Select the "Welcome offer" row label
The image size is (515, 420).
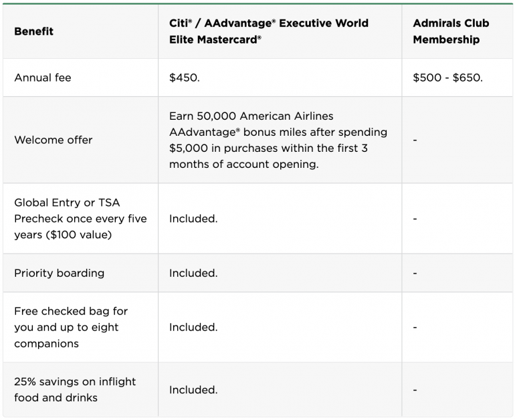coord(54,140)
